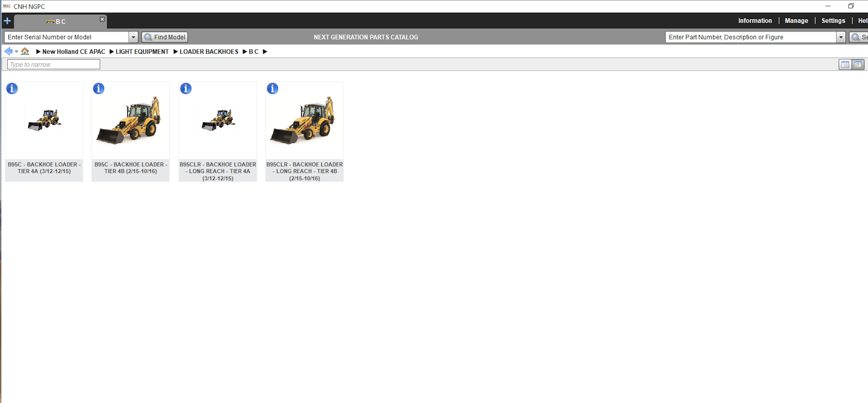Viewport: 868px width, 403px height.
Task: Open the Manage menu
Action: [x=796, y=21]
